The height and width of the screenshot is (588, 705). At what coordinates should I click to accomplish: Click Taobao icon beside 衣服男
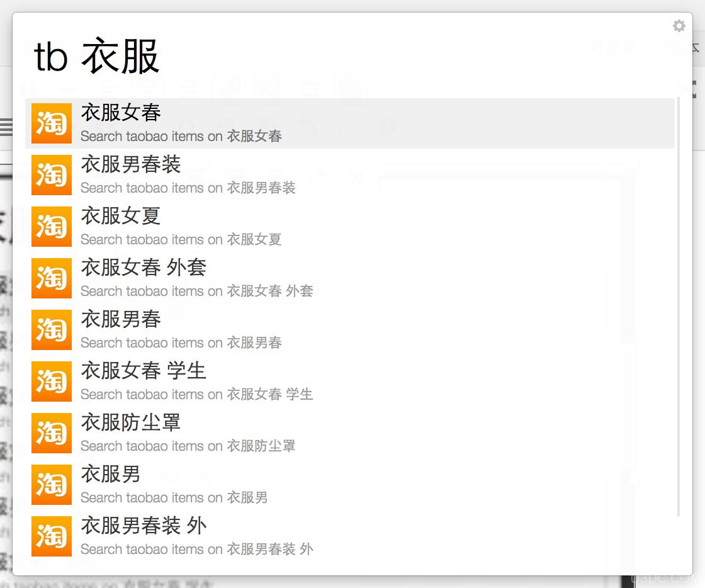tap(52, 485)
